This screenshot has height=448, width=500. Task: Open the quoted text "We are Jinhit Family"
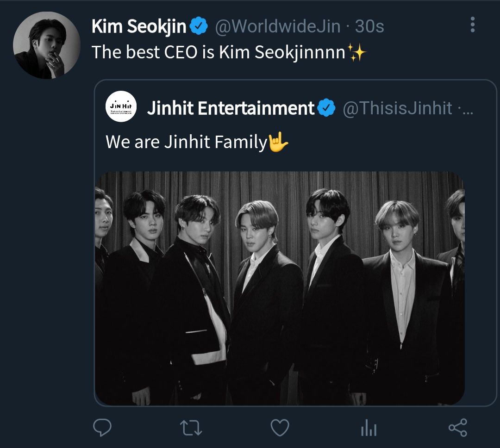pos(187,142)
